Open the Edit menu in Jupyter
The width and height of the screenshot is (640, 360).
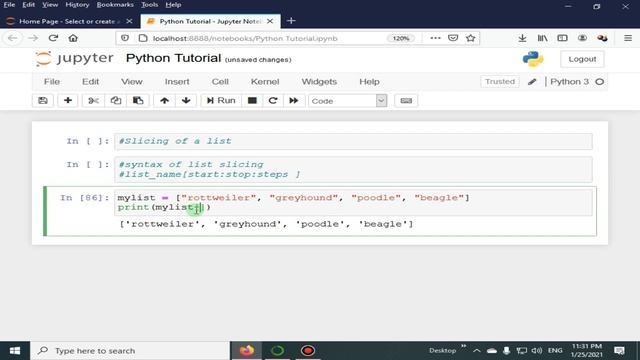90,82
